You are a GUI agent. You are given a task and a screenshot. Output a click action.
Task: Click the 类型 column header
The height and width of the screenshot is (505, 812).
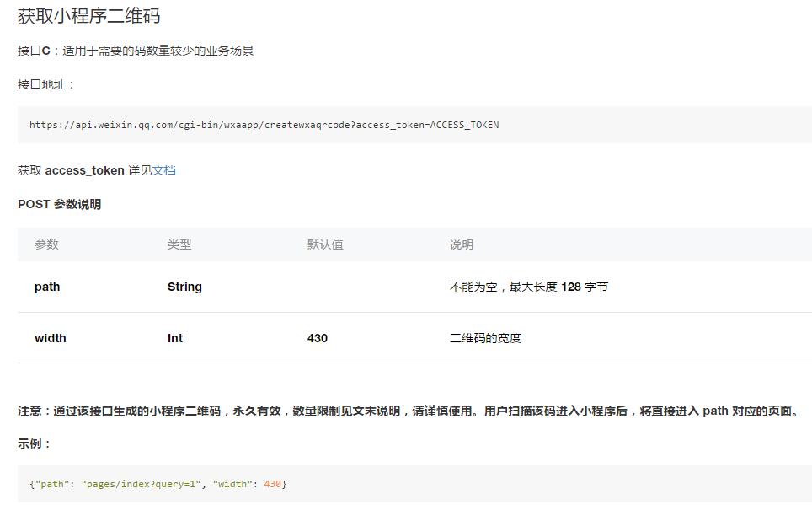coord(179,244)
